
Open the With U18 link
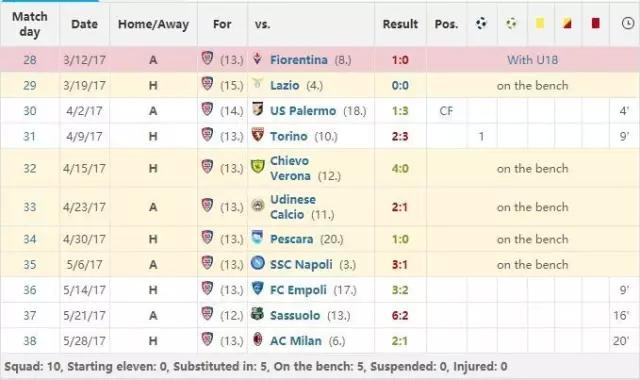pyautogui.click(x=532, y=60)
